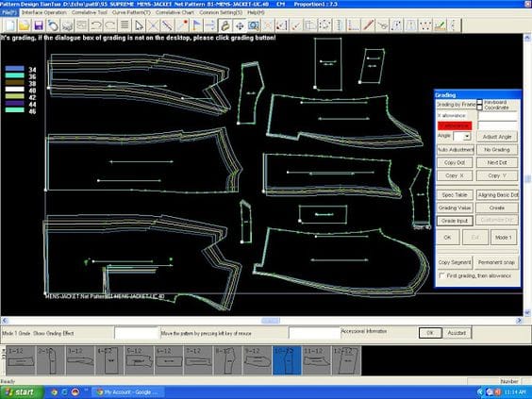Open the Interface Operation menu
532x399 pixels.
pos(44,12)
